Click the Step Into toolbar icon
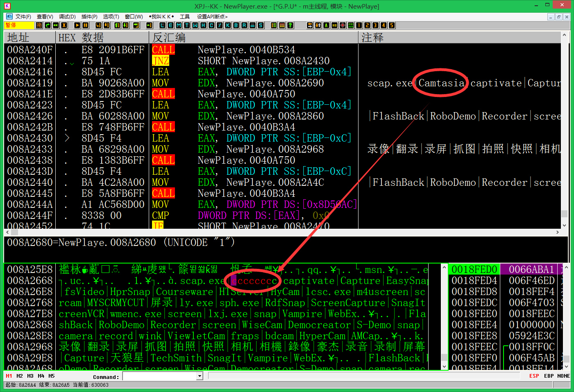The height and width of the screenshot is (392, 574). pyautogui.click(x=99, y=25)
